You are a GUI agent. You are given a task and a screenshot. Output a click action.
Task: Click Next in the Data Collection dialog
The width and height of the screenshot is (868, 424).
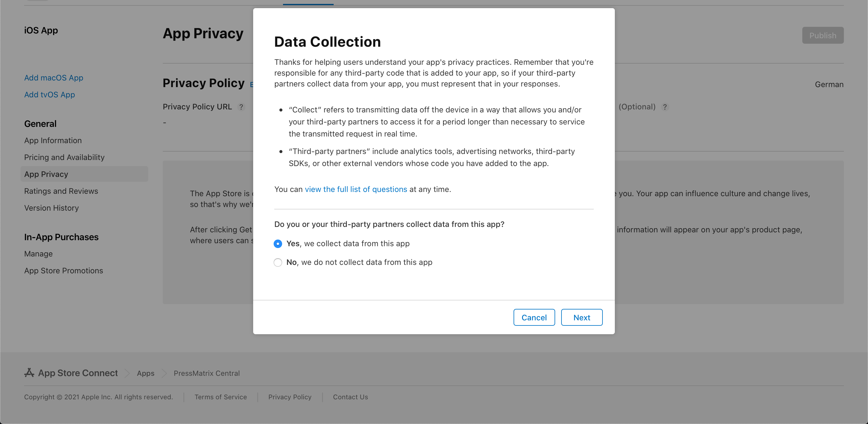pos(582,318)
